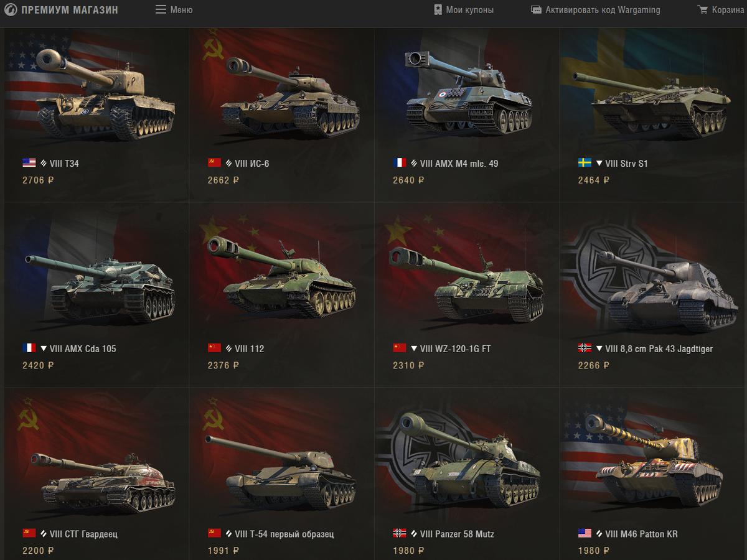This screenshot has height=560, width=747.
Task: Open the Меню navigation menu
Action: coord(174,10)
